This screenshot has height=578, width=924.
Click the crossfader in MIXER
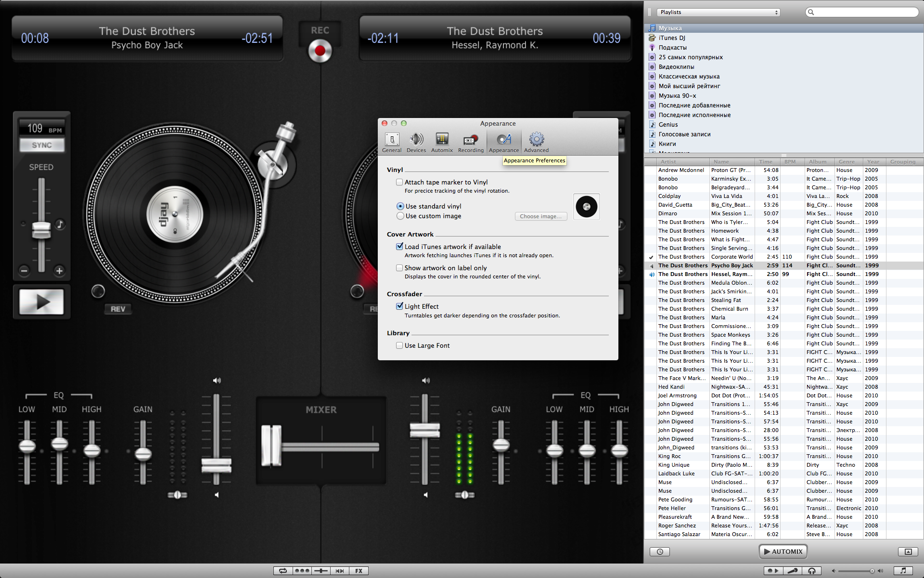tap(271, 446)
